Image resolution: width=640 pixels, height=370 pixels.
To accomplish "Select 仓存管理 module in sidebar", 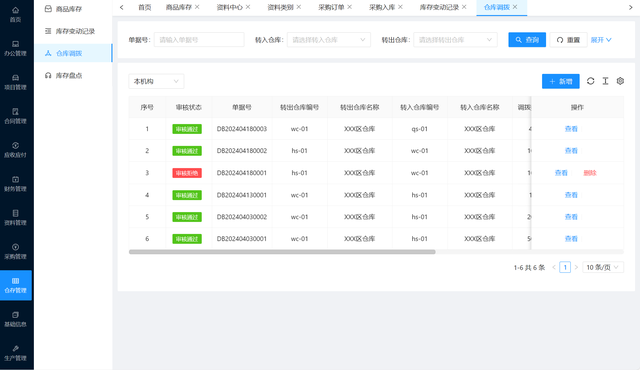I will tap(16, 285).
